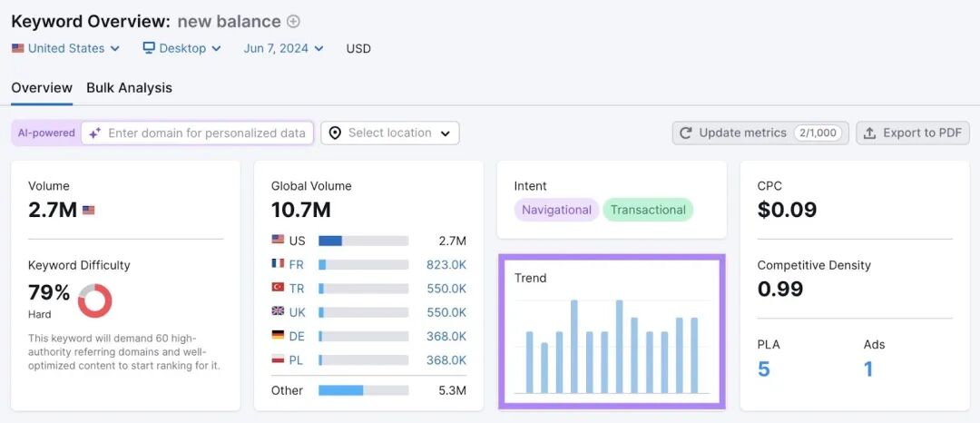Switch to the Bulk Analysis tab

point(130,88)
